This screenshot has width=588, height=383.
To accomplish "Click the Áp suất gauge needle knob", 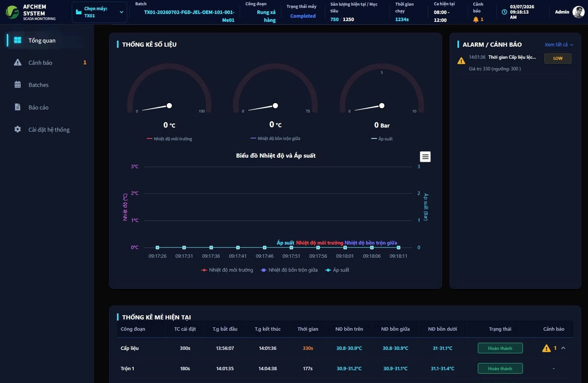I will 382,106.
